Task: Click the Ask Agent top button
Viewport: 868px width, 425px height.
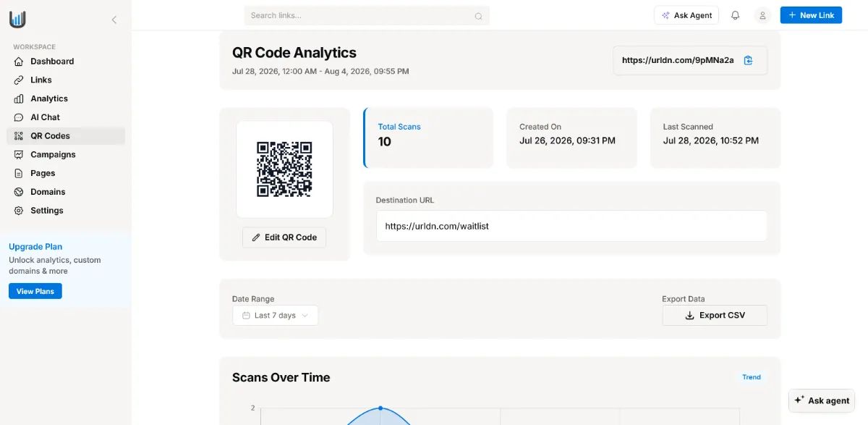Action: pos(686,15)
